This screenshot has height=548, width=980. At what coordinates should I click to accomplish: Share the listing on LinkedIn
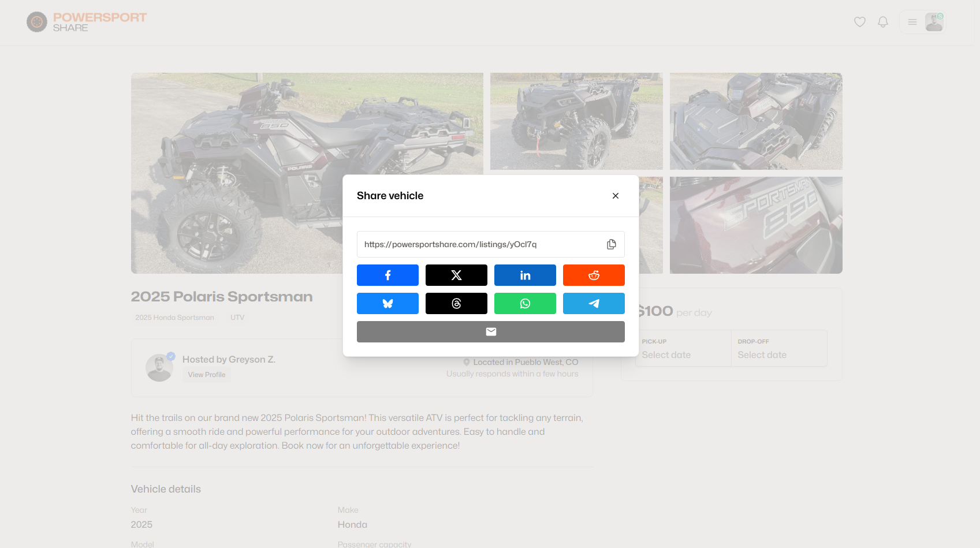point(525,275)
